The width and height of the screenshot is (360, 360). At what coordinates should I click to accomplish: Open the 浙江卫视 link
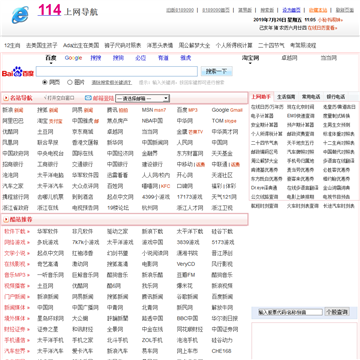(222, 208)
